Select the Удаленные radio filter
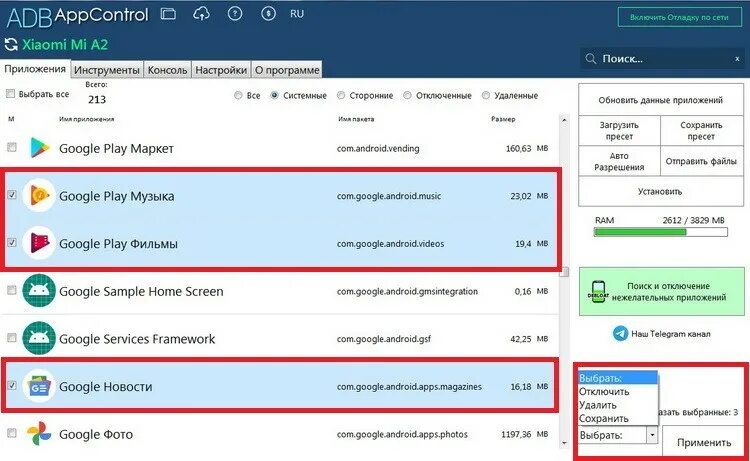The width and height of the screenshot is (750, 461). click(486, 95)
